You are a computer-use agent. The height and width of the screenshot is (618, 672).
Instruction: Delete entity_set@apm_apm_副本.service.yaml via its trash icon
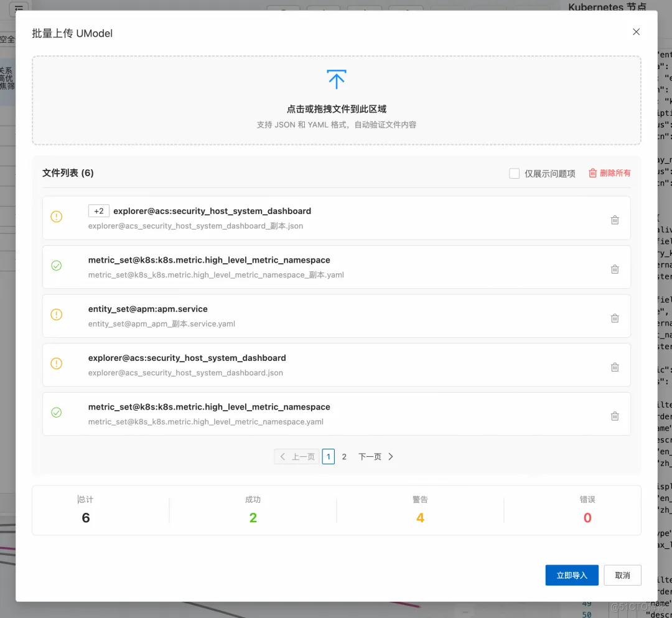[615, 318]
